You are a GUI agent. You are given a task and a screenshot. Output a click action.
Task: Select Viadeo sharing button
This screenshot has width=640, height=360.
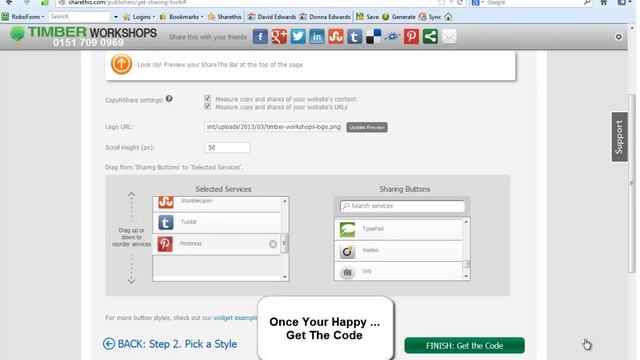[x=399, y=251]
